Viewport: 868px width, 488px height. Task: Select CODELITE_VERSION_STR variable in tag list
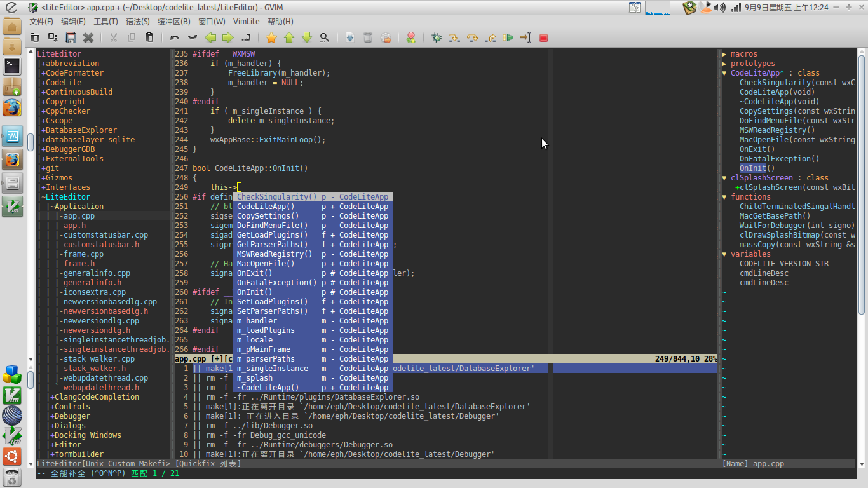point(784,264)
